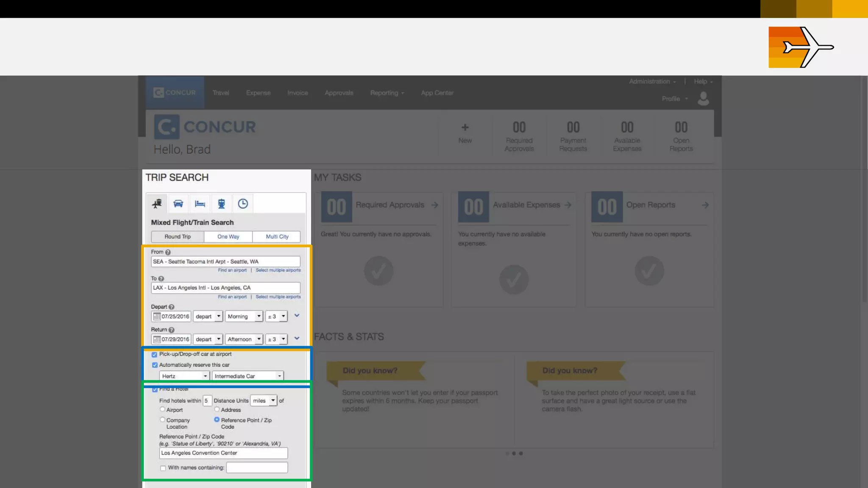Open the Depart ±3 hours dropdown
868x488 pixels.
(x=276, y=316)
